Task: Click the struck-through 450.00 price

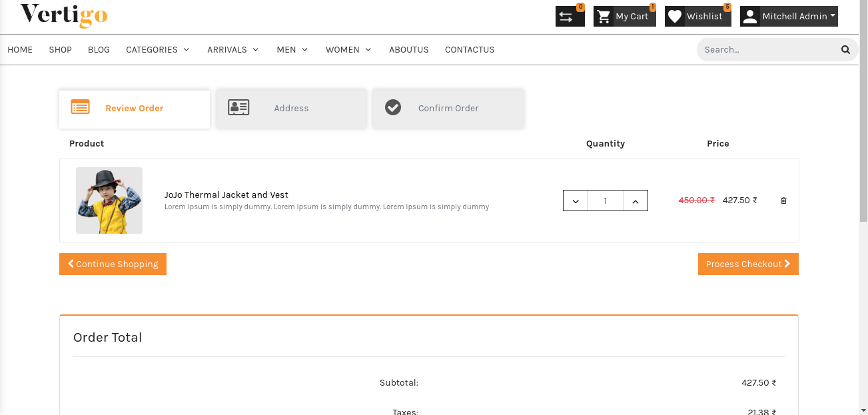Action: click(696, 200)
